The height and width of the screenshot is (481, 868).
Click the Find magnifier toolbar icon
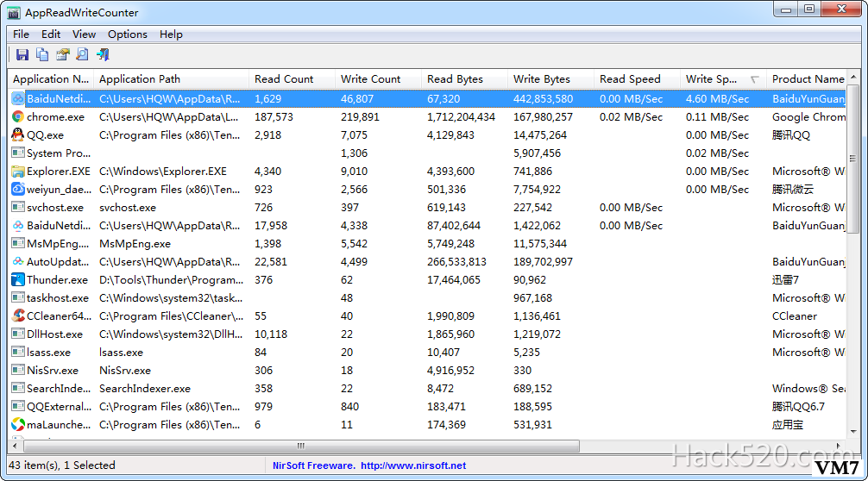[83, 54]
